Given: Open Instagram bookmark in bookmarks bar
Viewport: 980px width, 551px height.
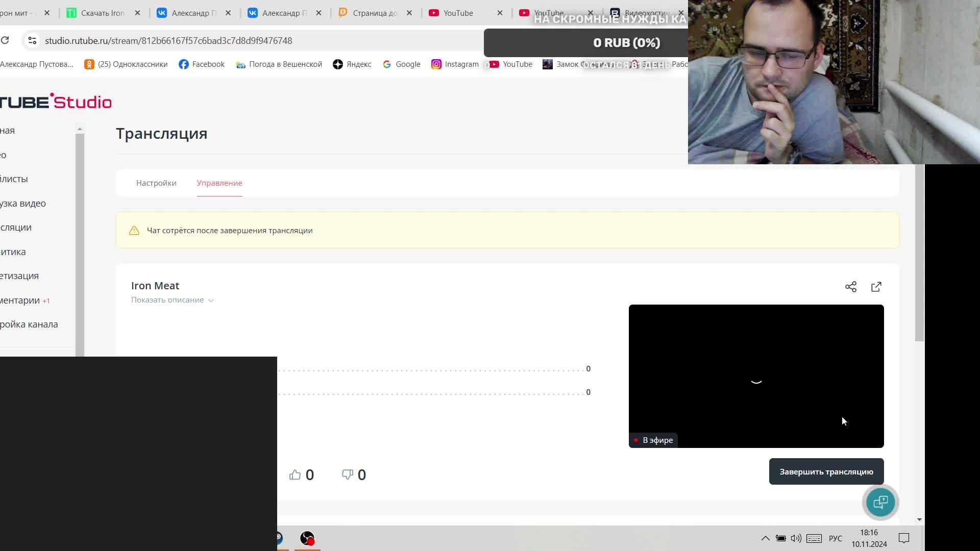Looking at the screenshot, I should pyautogui.click(x=455, y=64).
